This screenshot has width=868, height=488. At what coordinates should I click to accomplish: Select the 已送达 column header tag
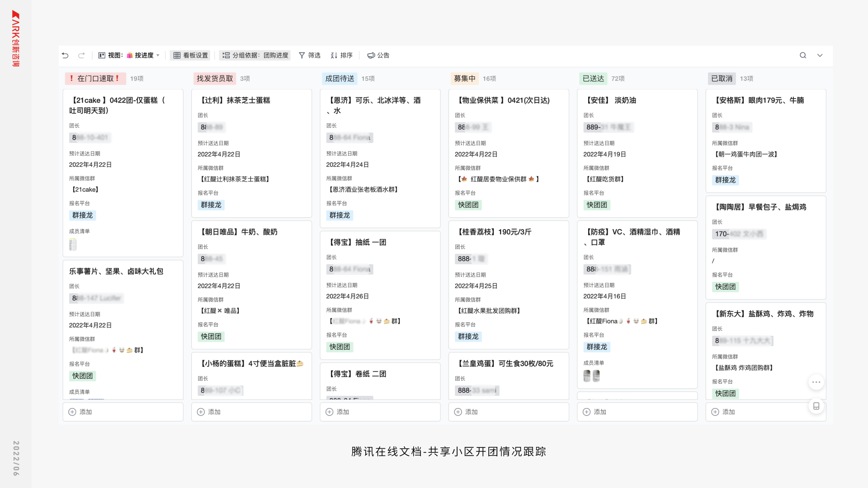coord(593,79)
